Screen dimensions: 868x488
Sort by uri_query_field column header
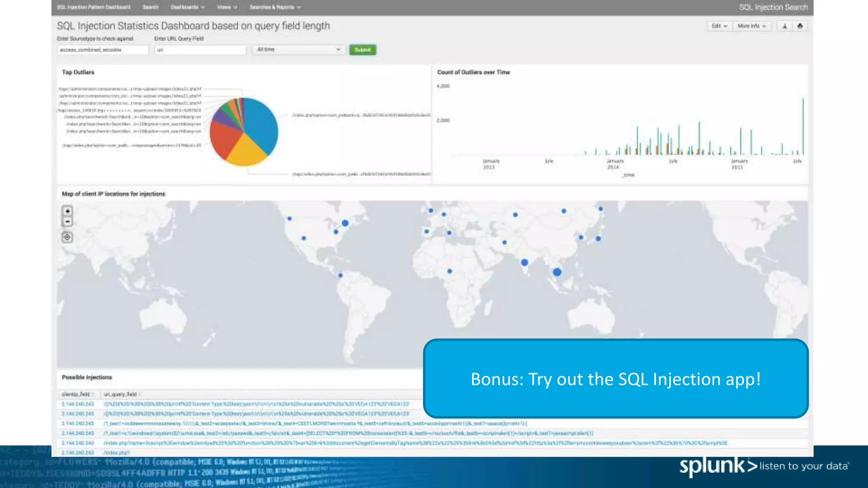pos(122,394)
